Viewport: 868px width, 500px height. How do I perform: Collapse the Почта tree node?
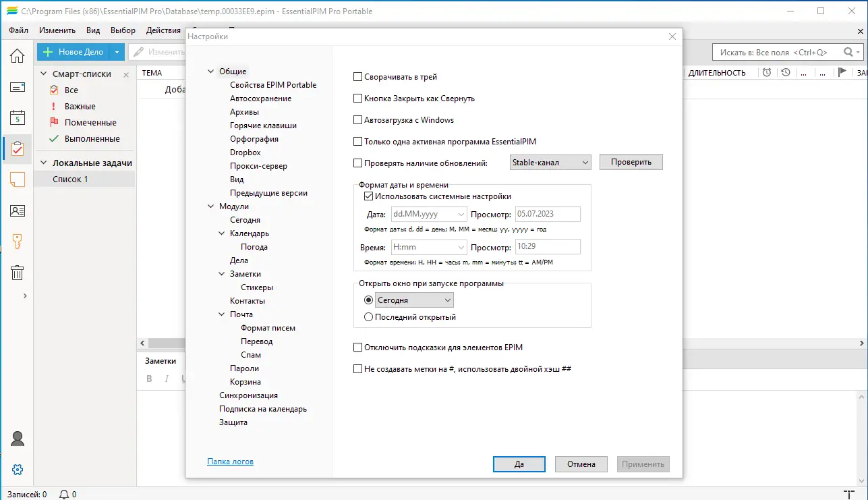pos(222,314)
